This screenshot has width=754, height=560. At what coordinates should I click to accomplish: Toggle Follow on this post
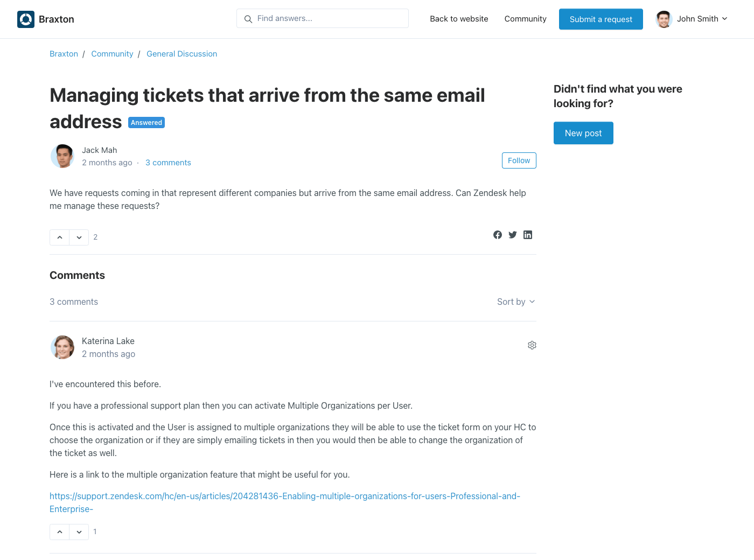[x=519, y=160]
